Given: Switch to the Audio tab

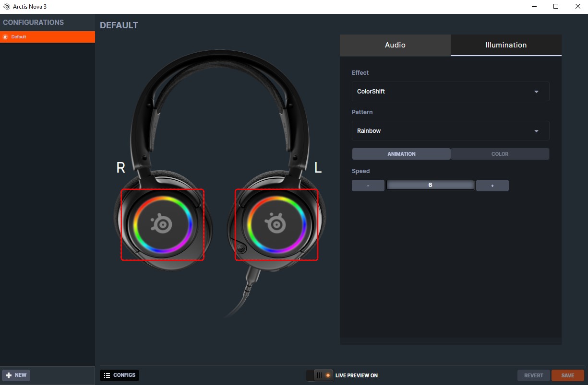Looking at the screenshot, I should pyautogui.click(x=395, y=45).
